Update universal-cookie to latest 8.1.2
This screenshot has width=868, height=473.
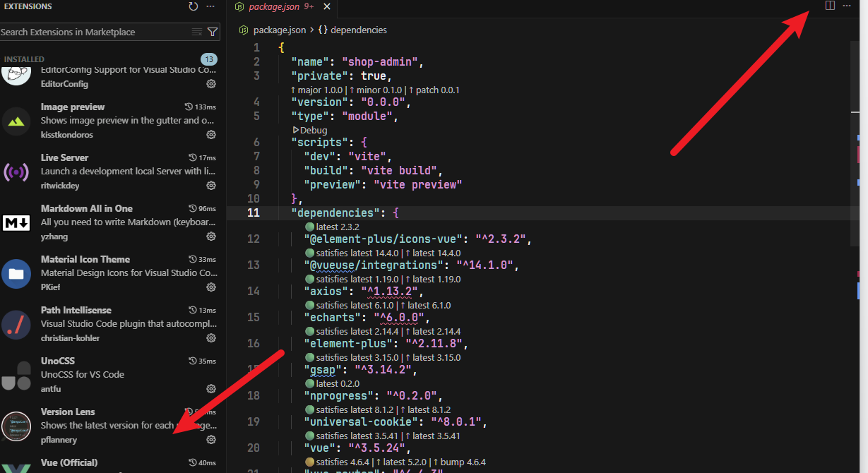click(425, 409)
